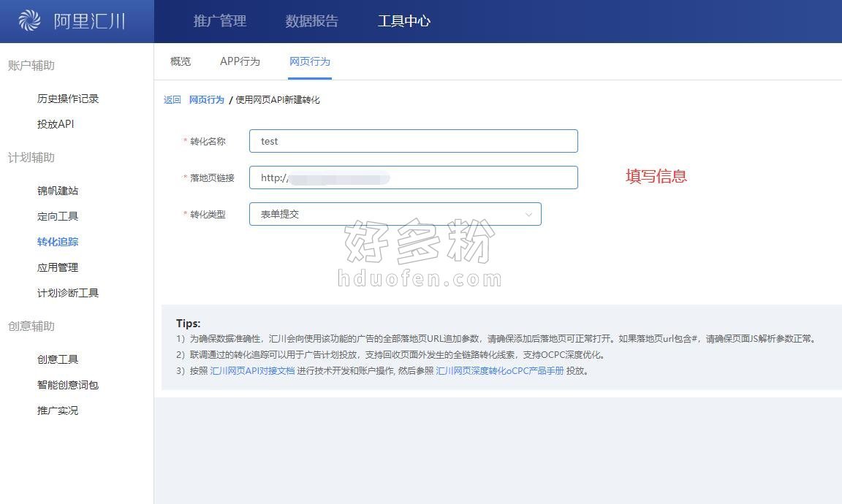The height and width of the screenshot is (504, 842).
Task: Go to 锦帆建站 in the sidebar
Action: click(58, 191)
